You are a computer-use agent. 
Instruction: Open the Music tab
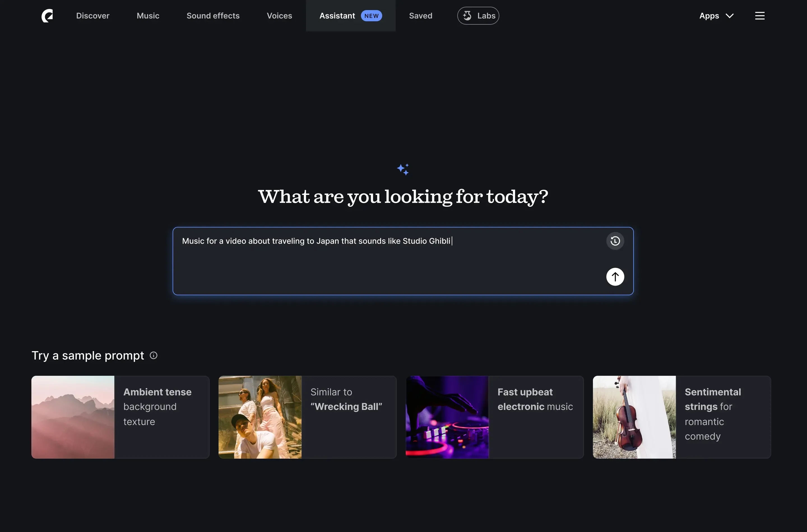click(148, 16)
